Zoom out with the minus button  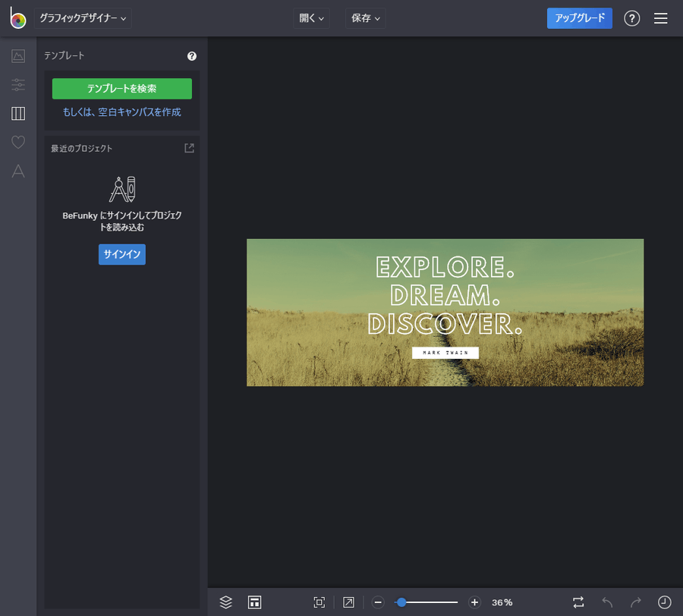[x=378, y=602]
